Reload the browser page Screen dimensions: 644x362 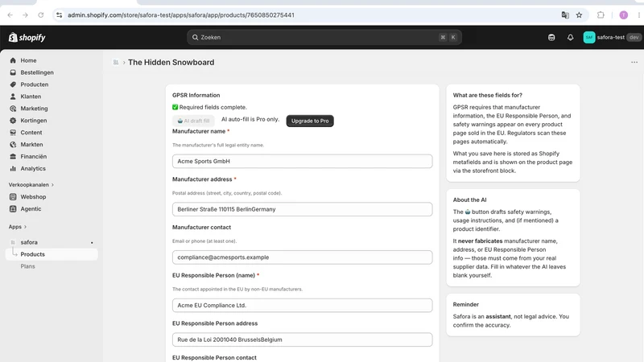pyautogui.click(x=41, y=15)
